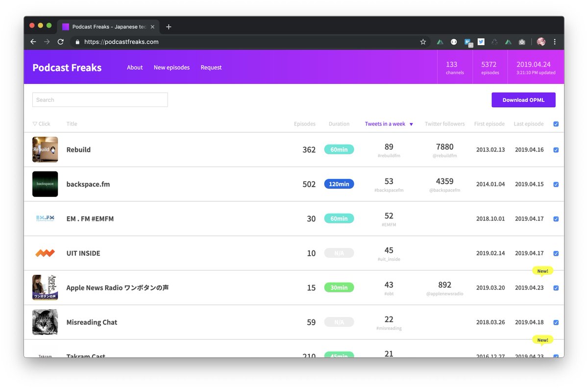Sort by Twitter followers column header

[x=444, y=124]
